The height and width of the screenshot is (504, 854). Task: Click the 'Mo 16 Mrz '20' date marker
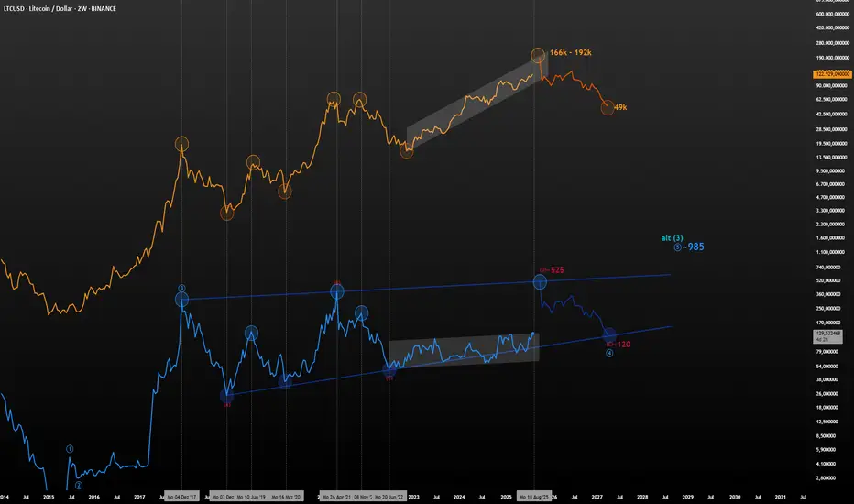[x=286, y=497]
